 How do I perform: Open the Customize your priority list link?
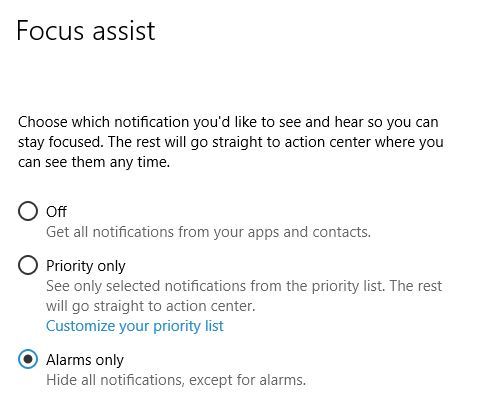point(135,326)
